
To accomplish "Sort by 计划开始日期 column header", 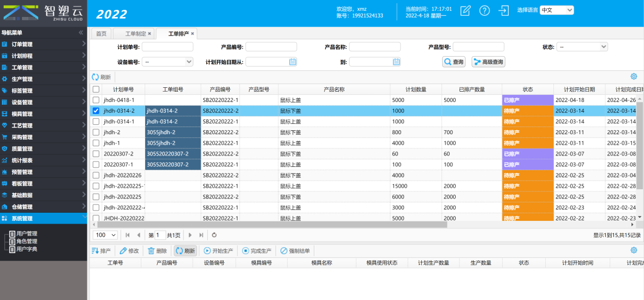I will coord(579,89).
